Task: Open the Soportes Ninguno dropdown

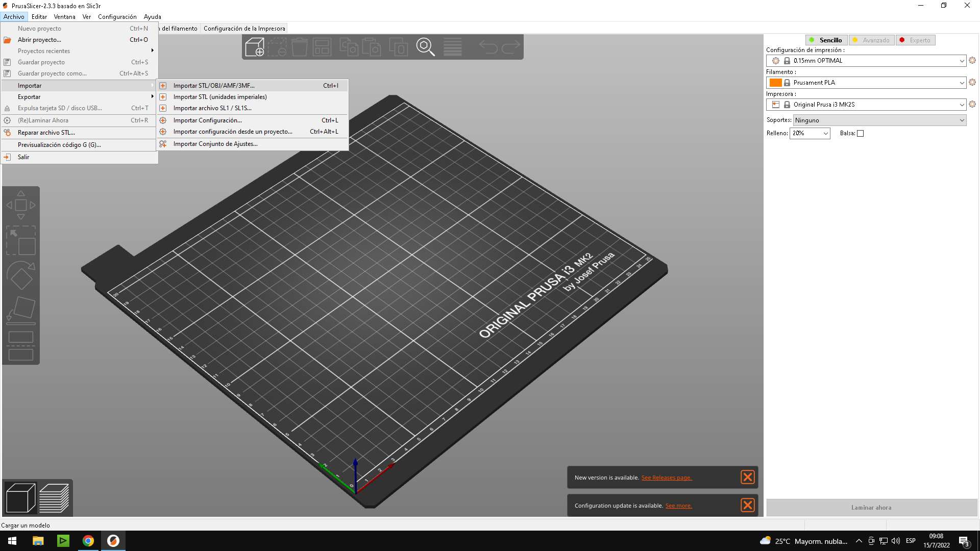Action: (879, 120)
